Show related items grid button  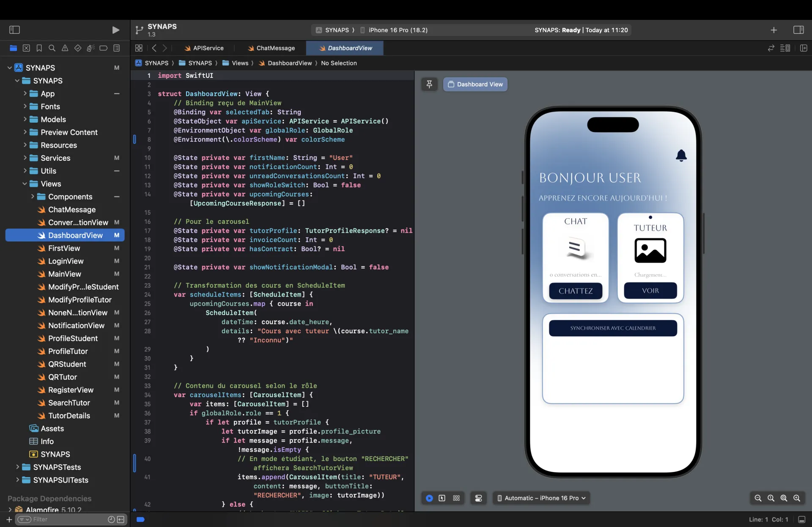[139, 48]
